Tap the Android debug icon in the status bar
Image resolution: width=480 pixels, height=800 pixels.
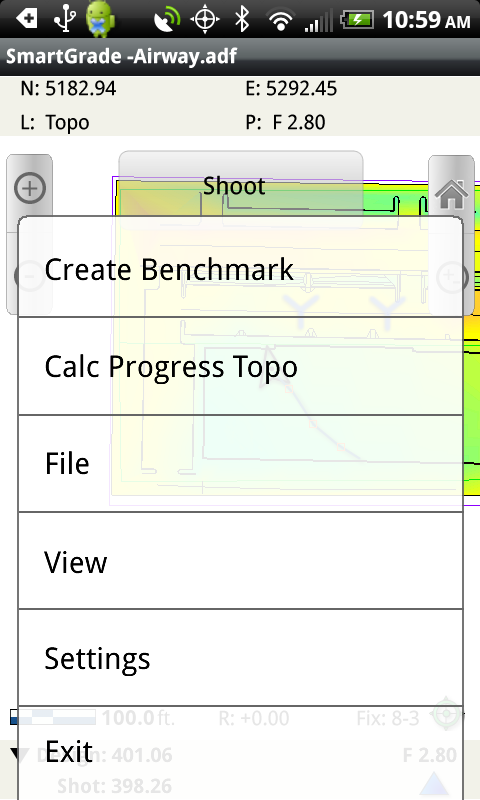point(100,19)
